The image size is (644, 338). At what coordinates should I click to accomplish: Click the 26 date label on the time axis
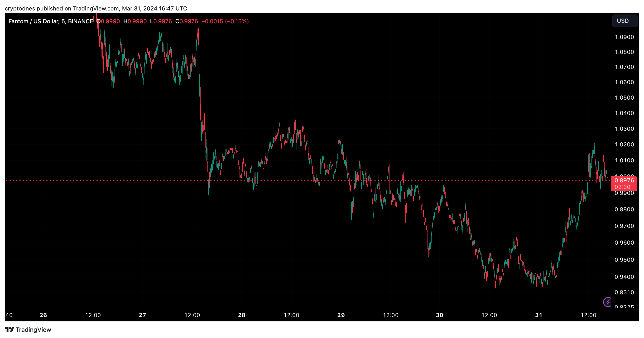43,315
